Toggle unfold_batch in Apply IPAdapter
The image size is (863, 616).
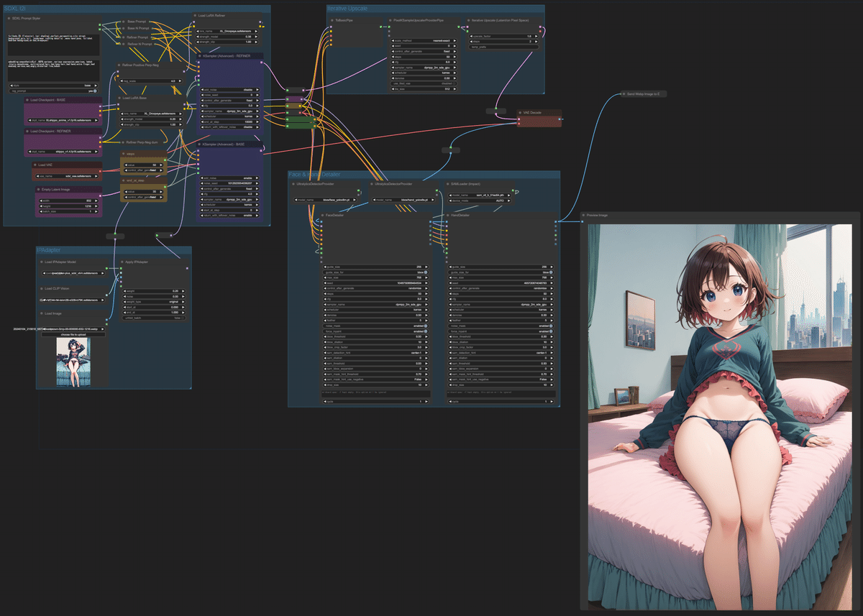tap(154, 318)
